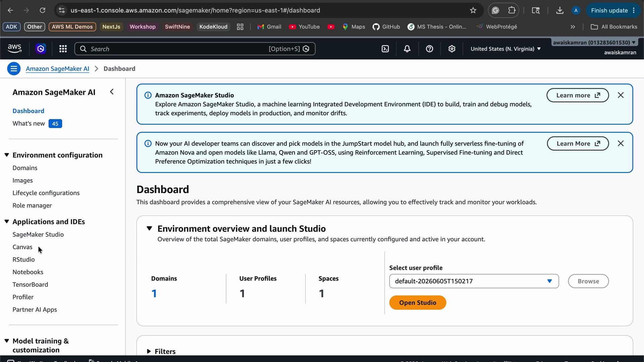Open the browser extensions puzzle icon
This screenshot has height=362, width=644.
pyautogui.click(x=512, y=10)
